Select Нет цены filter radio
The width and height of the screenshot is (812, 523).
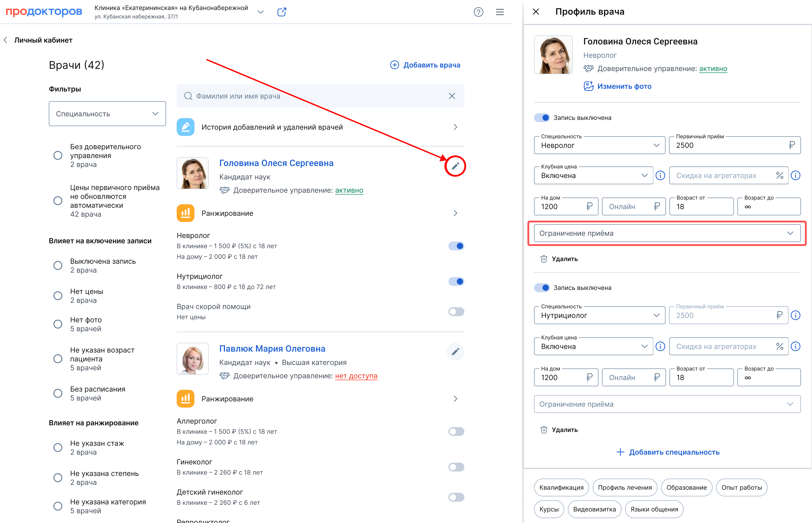coord(58,296)
